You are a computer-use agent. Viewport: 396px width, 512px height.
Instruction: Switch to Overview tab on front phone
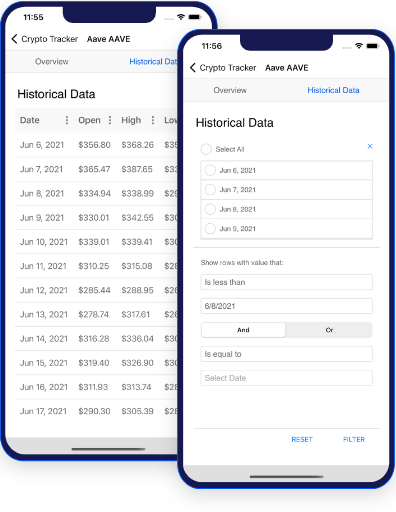coord(230,90)
